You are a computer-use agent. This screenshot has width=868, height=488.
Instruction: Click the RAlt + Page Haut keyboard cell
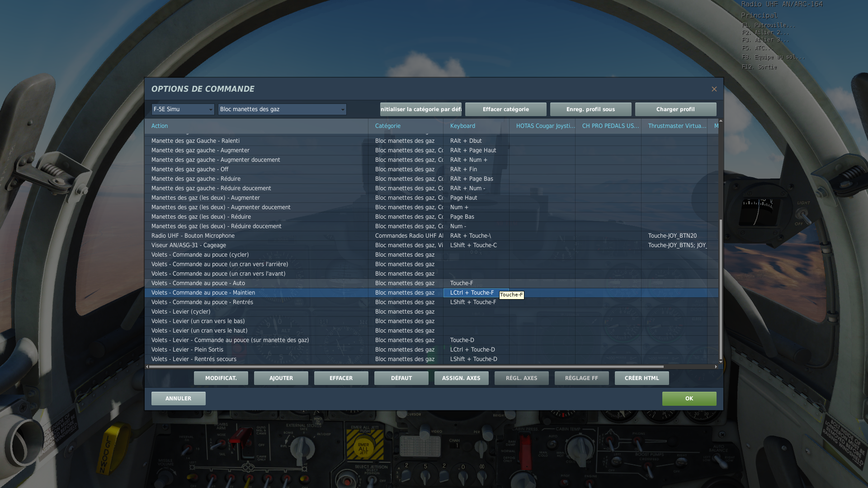[x=476, y=150]
